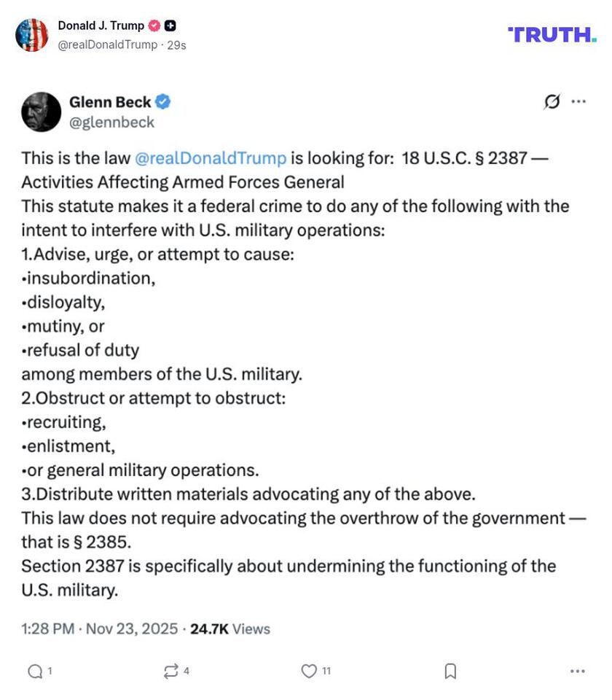
Task: Click the Grok slashed-circle icon
Action: click(552, 102)
